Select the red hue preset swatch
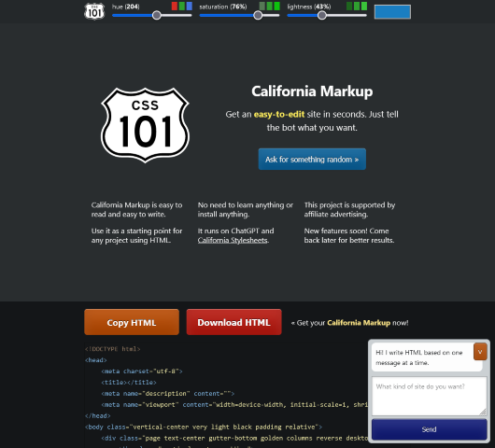The height and width of the screenshot is (448, 495). [175, 6]
